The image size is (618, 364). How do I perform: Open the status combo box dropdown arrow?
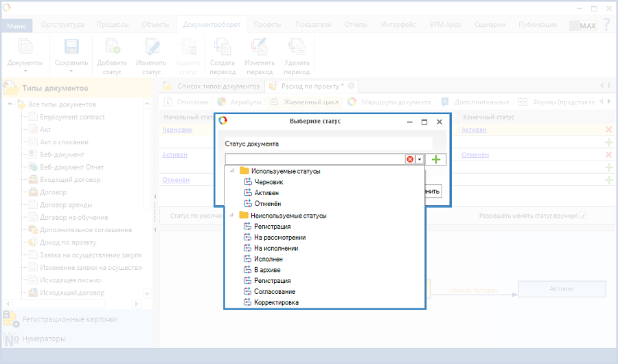pyautogui.click(x=419, y=159)
